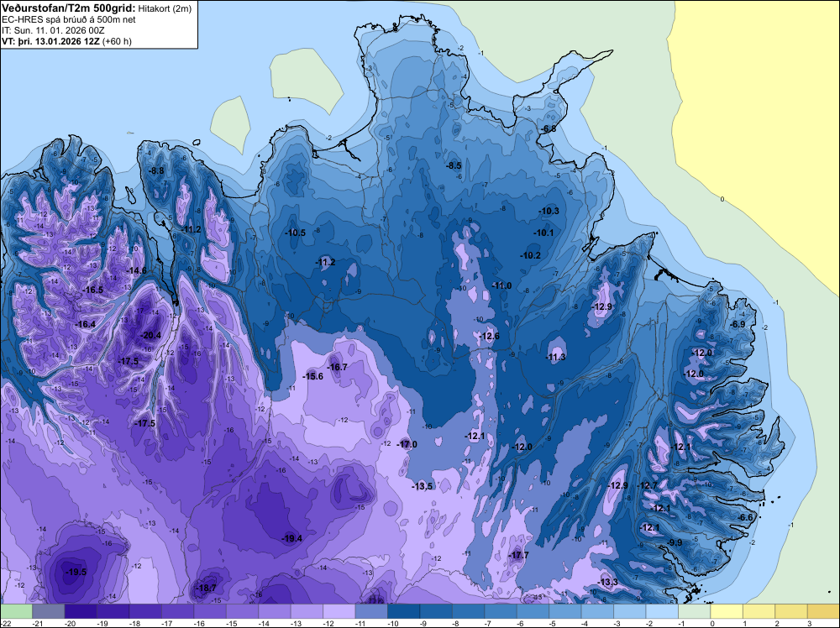Click the light green legend swatch at the left end
Screen dimensions: 840x628
pos(16,611)
